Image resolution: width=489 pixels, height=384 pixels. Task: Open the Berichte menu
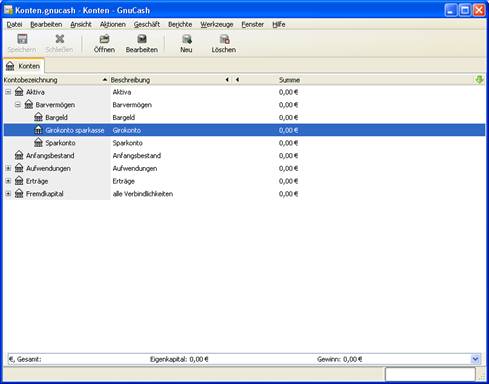[180, 24]
